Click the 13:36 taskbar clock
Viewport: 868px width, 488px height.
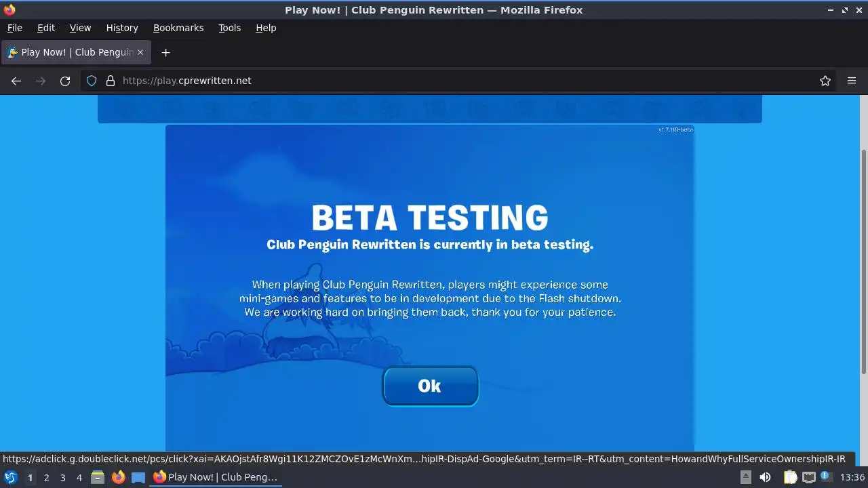coord(852,477)
